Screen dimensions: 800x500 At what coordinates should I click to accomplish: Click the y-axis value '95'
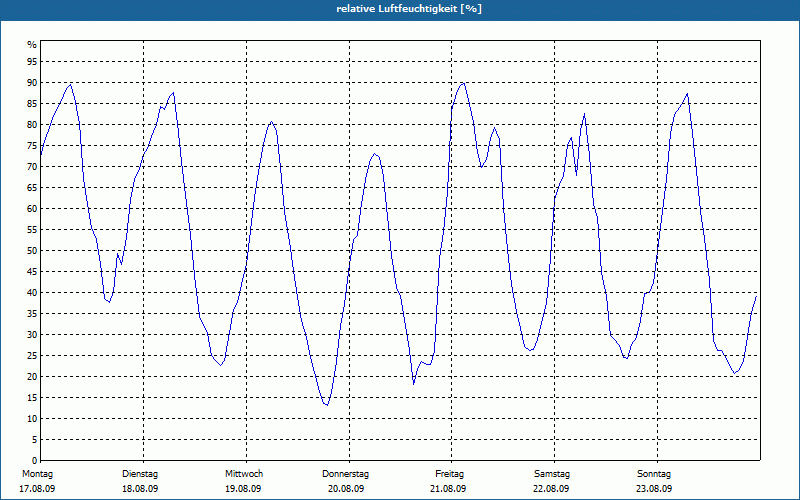click(x=32, y=62)
